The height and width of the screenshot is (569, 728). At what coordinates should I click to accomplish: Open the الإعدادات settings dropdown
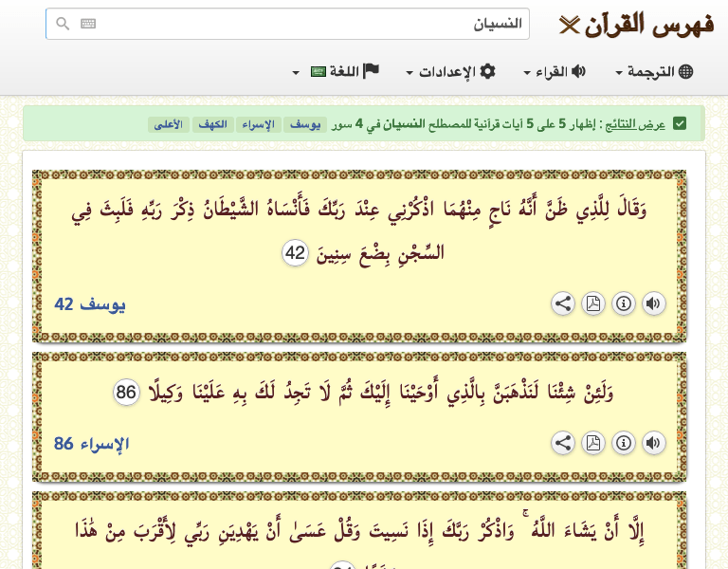click(x=451, y=72)
